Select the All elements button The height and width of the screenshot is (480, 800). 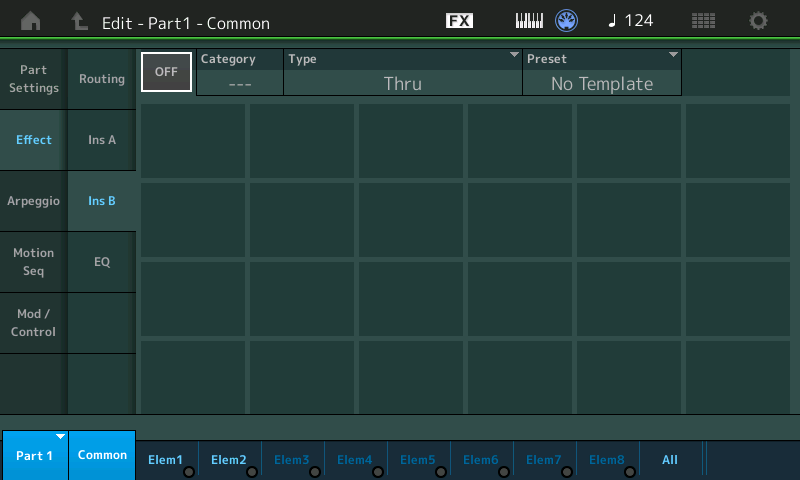[x=670, y=460]
